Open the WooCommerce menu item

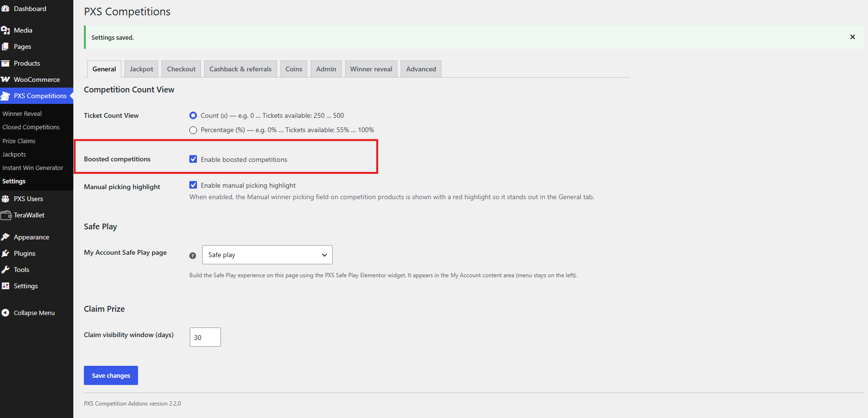[36, 79]
